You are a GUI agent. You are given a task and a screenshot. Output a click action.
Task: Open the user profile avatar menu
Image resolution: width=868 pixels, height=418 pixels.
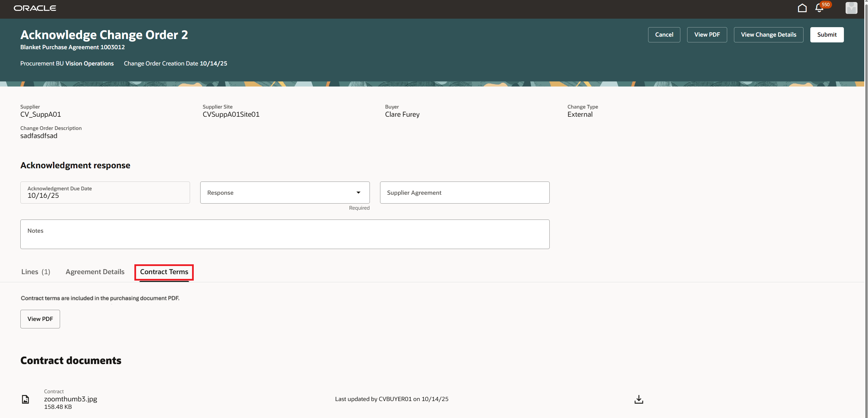click(x=851, y=8)
